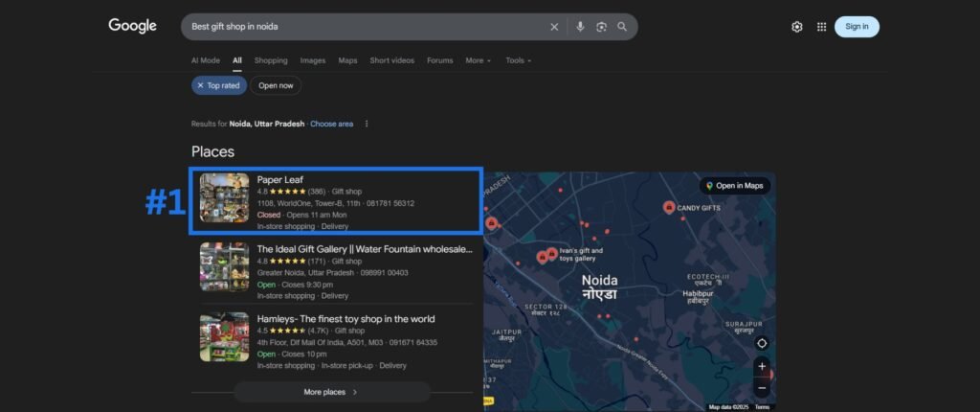This screenshot has height=412, width=980.
Task: Expand the More search categories dropdown
Action: [x=478, y=60]
